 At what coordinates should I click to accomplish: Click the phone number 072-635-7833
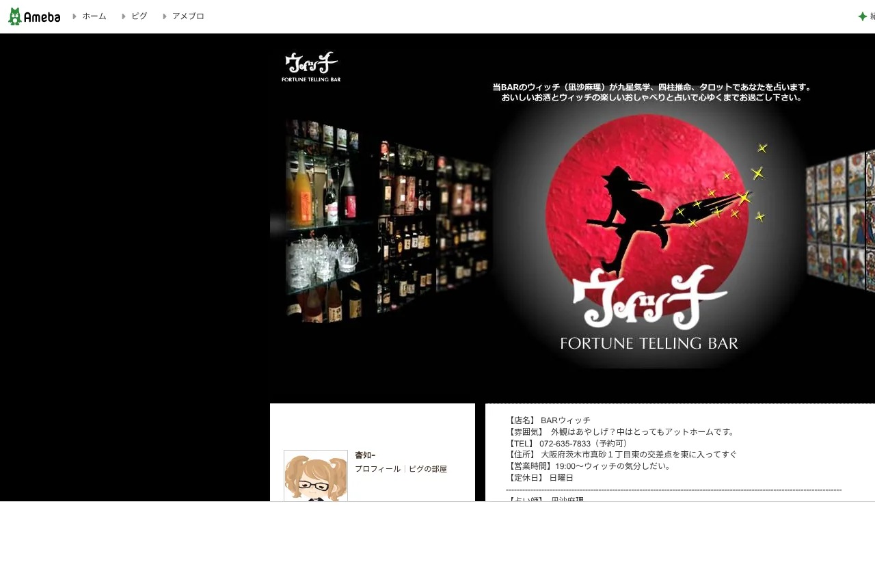(565, 444)
